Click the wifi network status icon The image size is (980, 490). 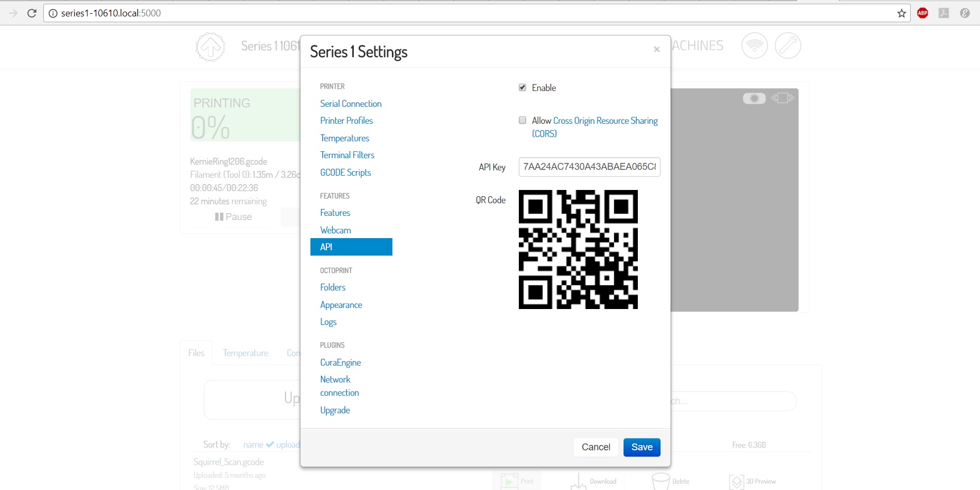(755, 46)
